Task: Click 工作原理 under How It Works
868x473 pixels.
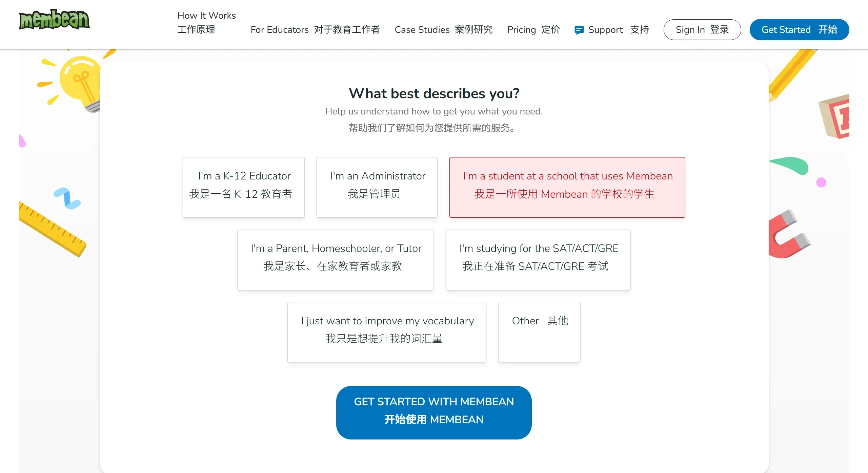Action: point(196,30)
